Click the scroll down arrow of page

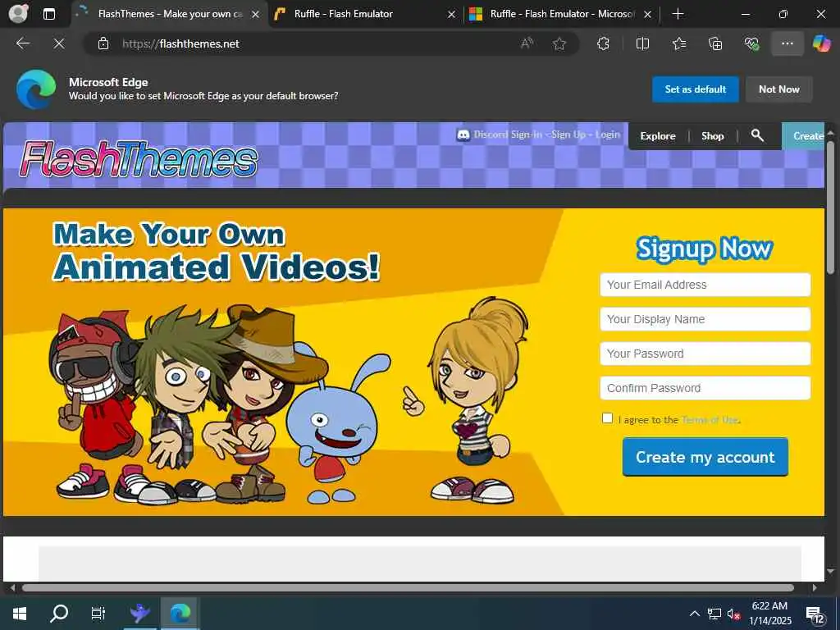click(x=831, y=572)
